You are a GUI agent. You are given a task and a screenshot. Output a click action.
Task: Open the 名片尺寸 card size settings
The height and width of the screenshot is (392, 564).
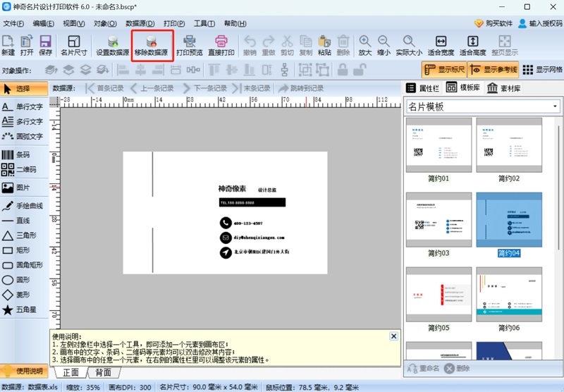pyautogui.click(x=74, y=45)
